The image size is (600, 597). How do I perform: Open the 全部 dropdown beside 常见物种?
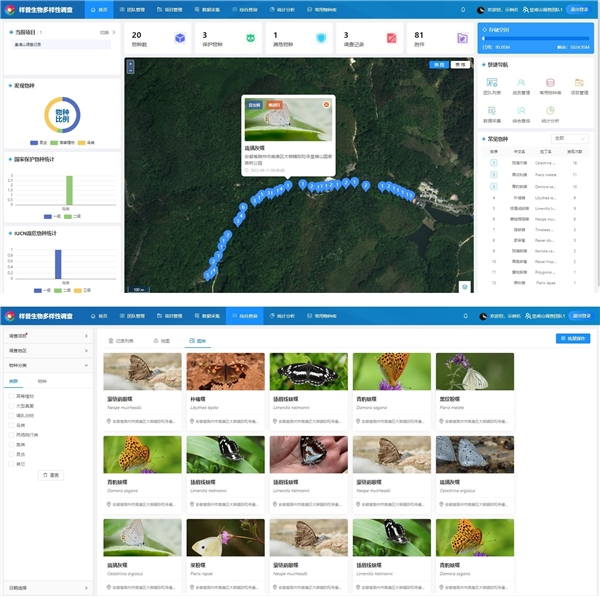tap(570, 139)
